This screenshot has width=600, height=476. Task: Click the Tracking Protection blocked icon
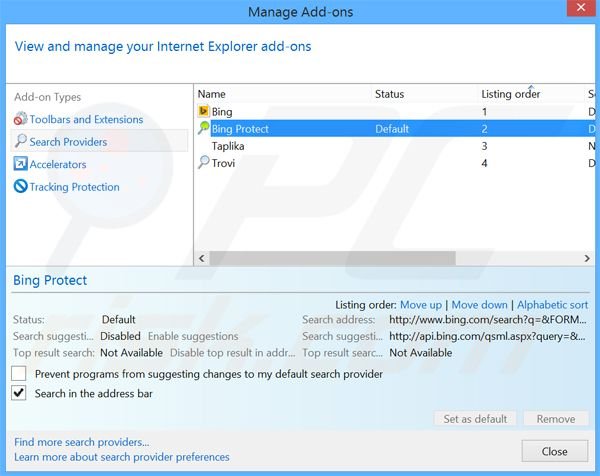20,186
